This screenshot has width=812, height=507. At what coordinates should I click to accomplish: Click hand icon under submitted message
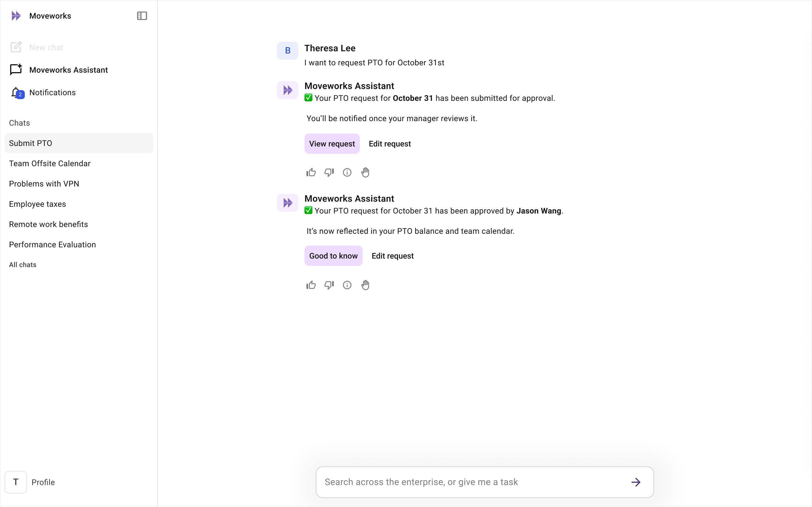pyautogui.click(x=365, y=172)
